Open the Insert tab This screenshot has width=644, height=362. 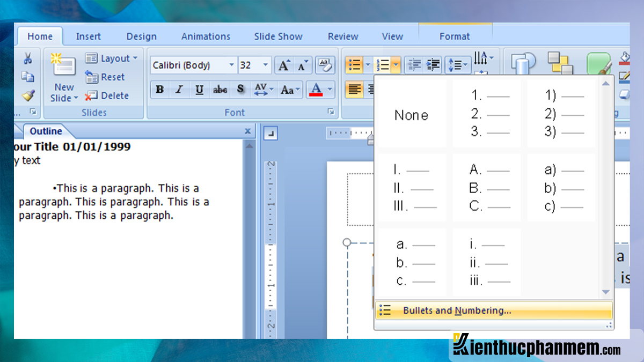[88, 36]
